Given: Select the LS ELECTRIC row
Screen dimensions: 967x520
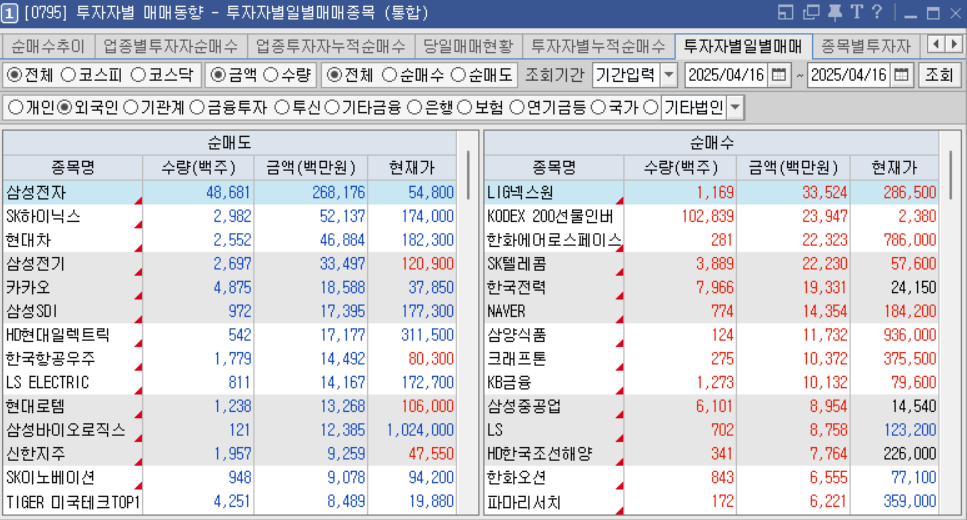Looking at the screenshot, I should point(229,382).
